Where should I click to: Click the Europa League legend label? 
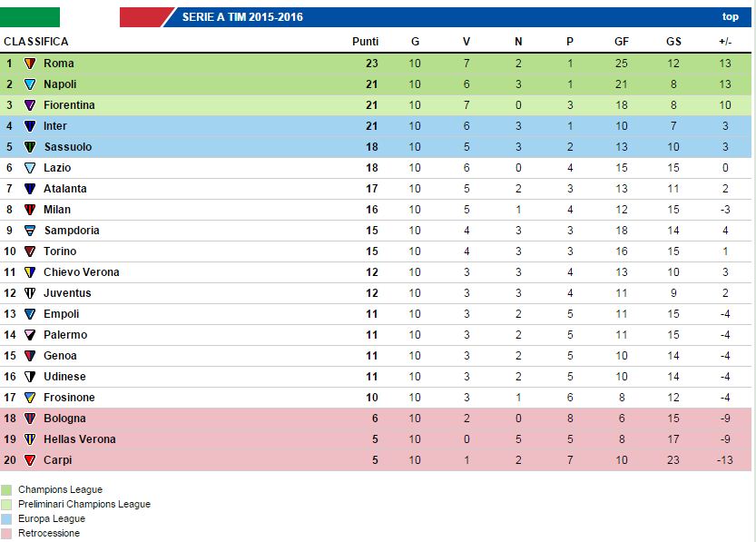tap(52, 519)
